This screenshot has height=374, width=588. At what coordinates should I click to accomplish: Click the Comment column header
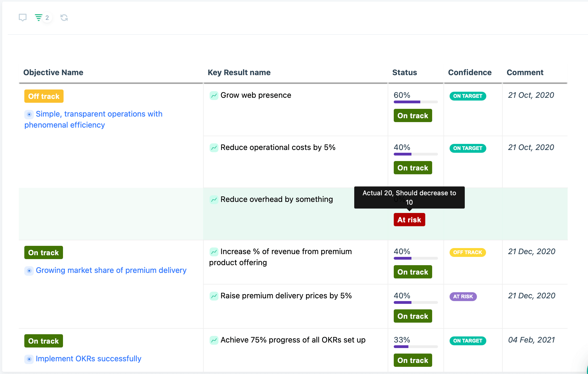click(525, 72)
